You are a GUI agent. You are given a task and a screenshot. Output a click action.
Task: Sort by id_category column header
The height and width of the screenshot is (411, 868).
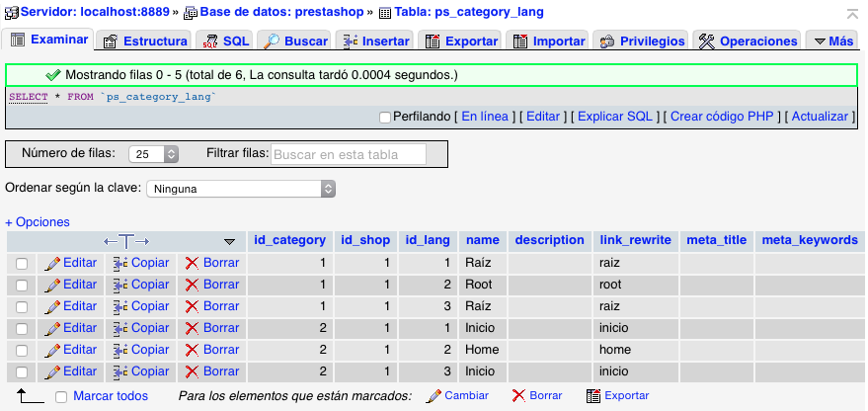point(290,240)
